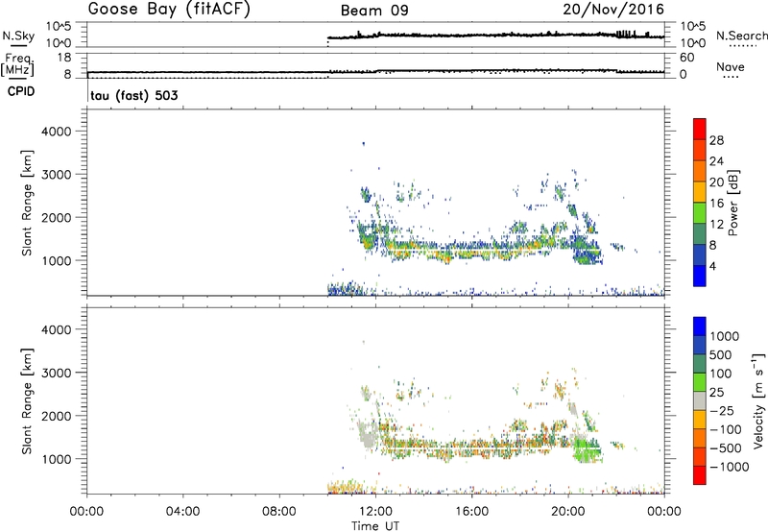The height and width of the screenshot is (532, 768).
Task: Click the 'tau (fast) 503' CPID text
Action: point(134,95)
